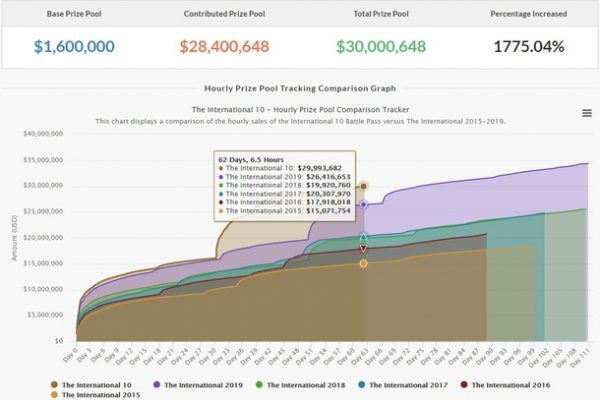
Task: Click the red inverted triangle 2016 marker
Action: (364, 249)
